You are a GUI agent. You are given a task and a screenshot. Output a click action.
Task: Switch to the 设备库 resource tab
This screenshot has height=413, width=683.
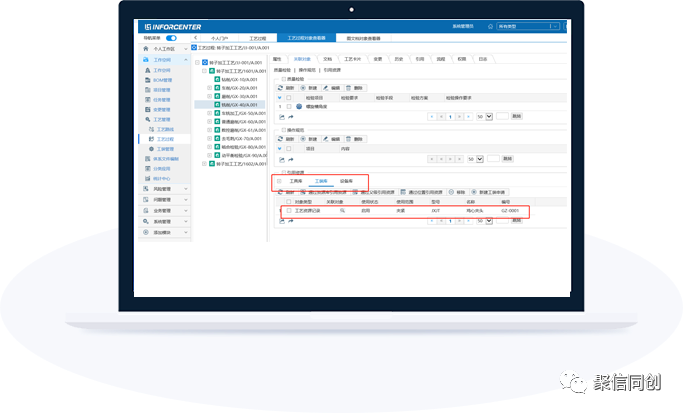tap(346, 181)
